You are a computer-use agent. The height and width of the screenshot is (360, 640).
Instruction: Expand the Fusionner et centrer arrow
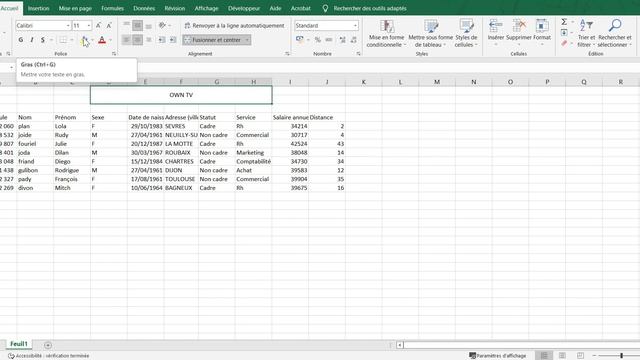click(247, 40)
